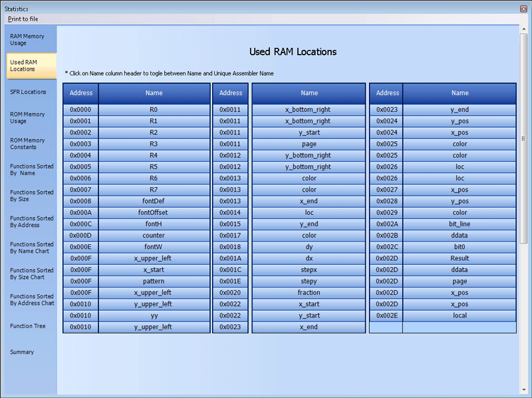
Task: Click the fontDef cell
Action: tap(154, 201)
